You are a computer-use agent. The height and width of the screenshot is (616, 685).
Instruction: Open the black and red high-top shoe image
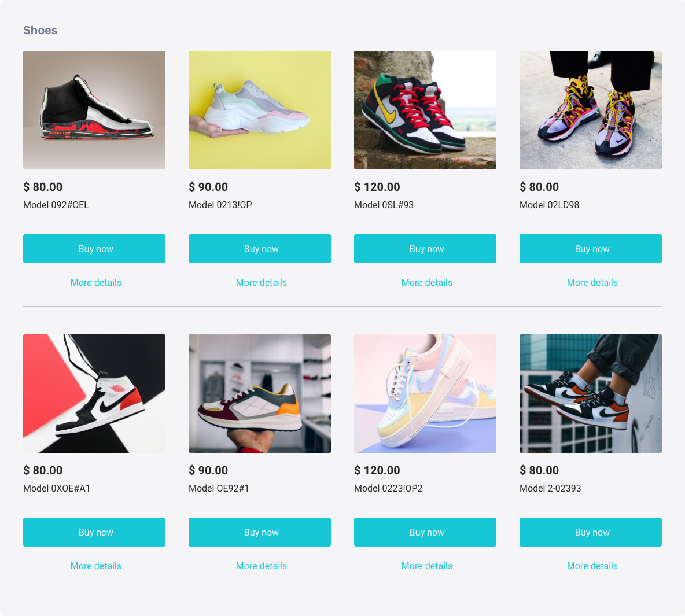[x=94, y=110]
